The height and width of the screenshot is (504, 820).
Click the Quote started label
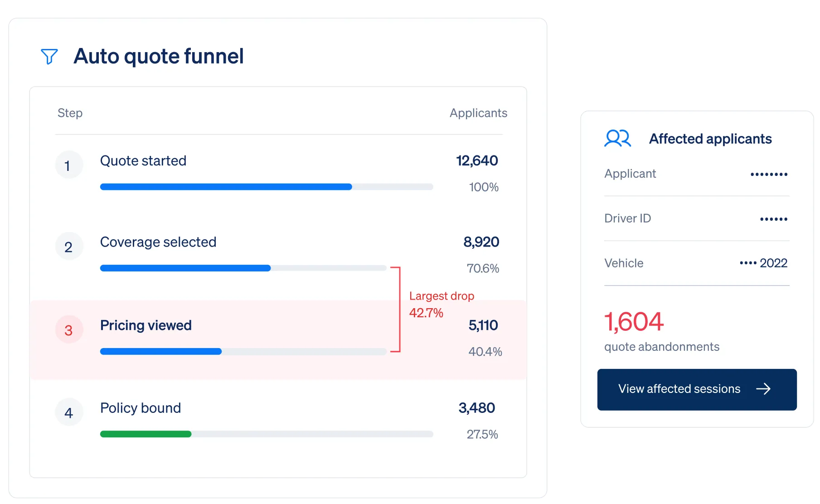coord(143,161)
